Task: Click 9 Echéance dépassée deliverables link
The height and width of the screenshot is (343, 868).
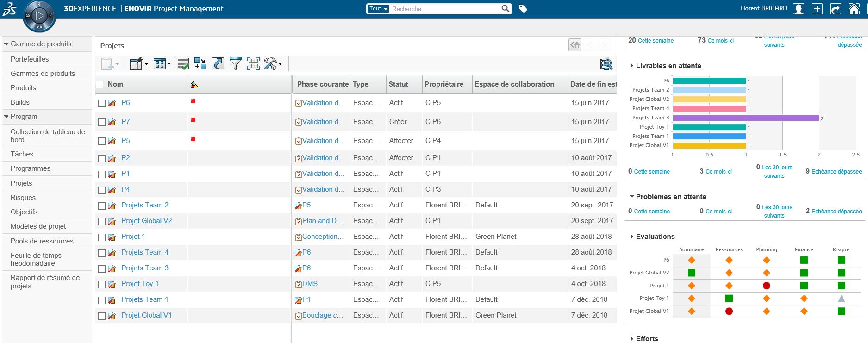Action: coord(834,171)
